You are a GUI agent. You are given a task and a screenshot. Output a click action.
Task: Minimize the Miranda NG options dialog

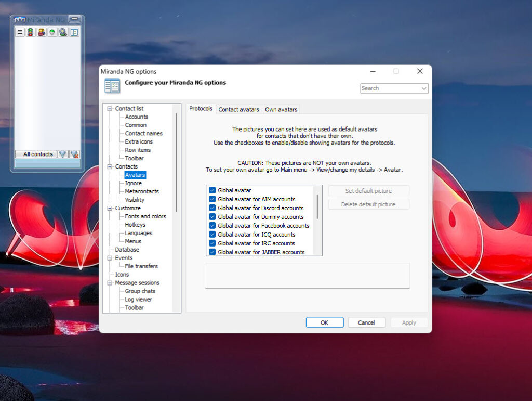click(x=373, y=71)
